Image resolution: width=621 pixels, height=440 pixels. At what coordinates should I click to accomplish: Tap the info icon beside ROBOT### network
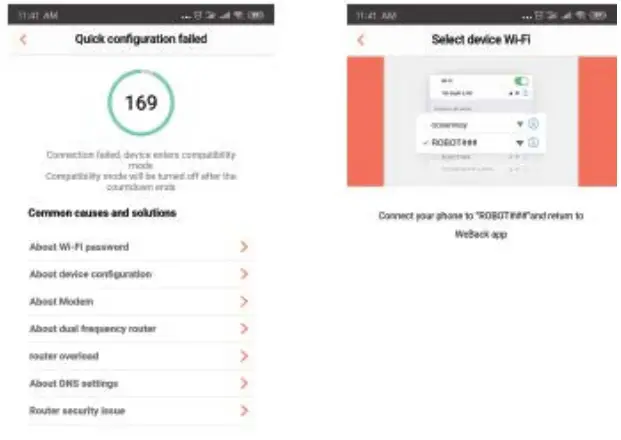534,143
